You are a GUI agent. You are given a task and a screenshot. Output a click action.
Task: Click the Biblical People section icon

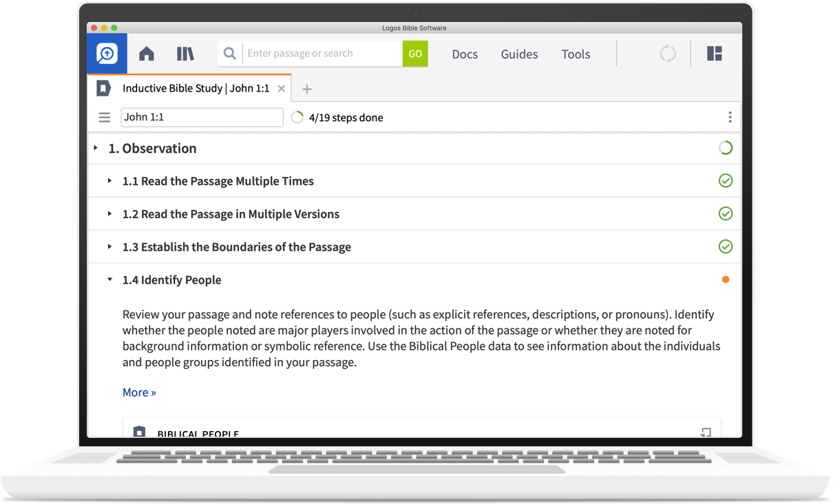pos(139,432)
